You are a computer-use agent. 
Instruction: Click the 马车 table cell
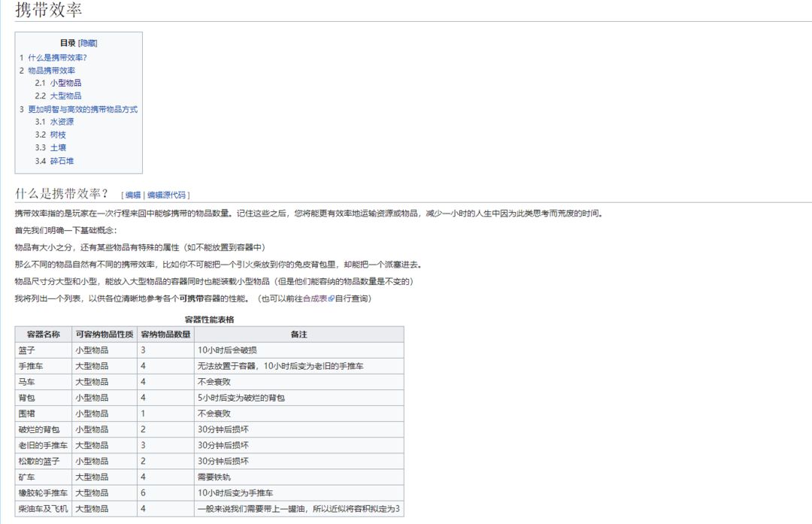click(44, 382)
